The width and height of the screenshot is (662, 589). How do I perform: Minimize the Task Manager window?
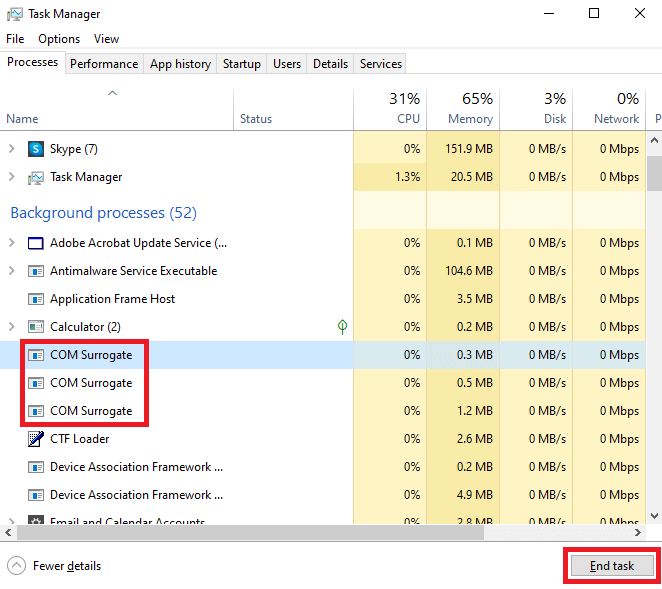coord(548,14)
